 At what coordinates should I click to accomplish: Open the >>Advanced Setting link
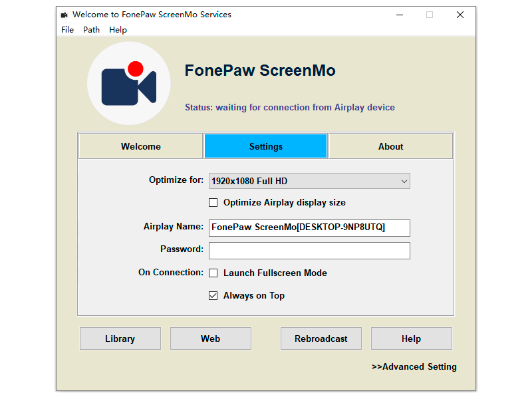[414, 367]
